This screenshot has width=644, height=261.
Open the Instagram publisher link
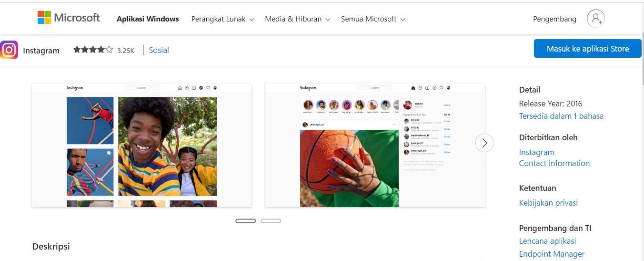click(537, 152)
